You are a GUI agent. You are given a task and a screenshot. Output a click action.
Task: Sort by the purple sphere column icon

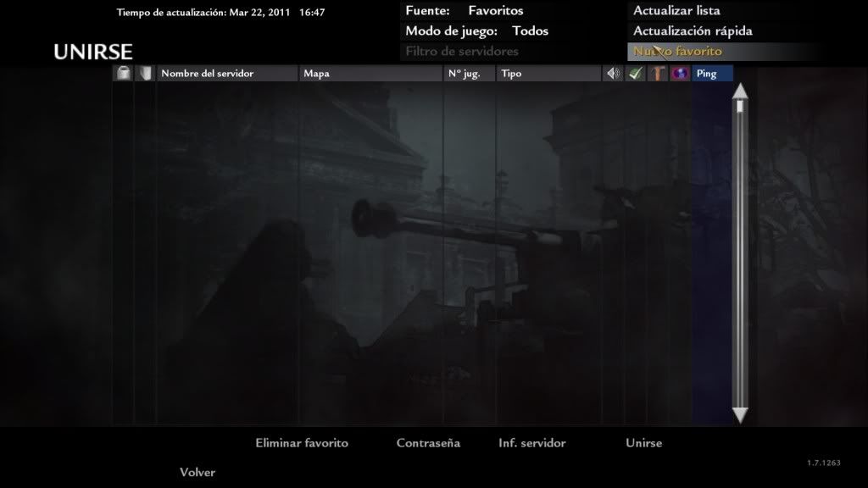pyautogui.click(x=680, y=73)
